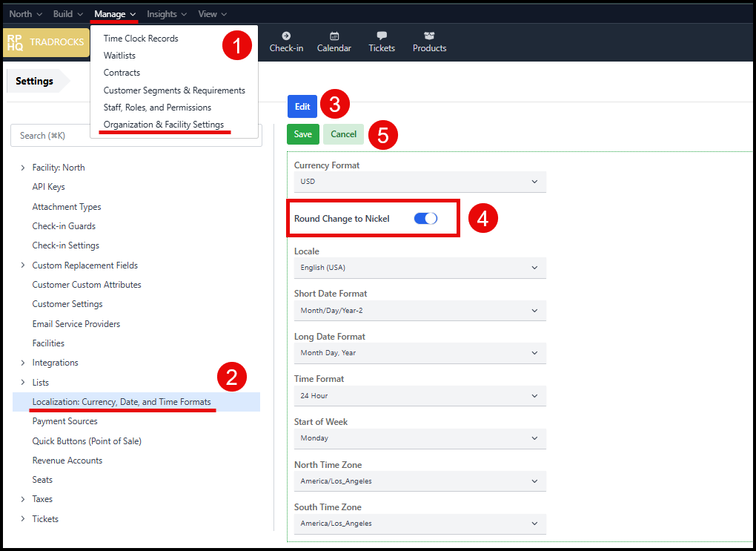
Task: Select Organization & Facility Settings menu item
Action: tap(164, 125)
